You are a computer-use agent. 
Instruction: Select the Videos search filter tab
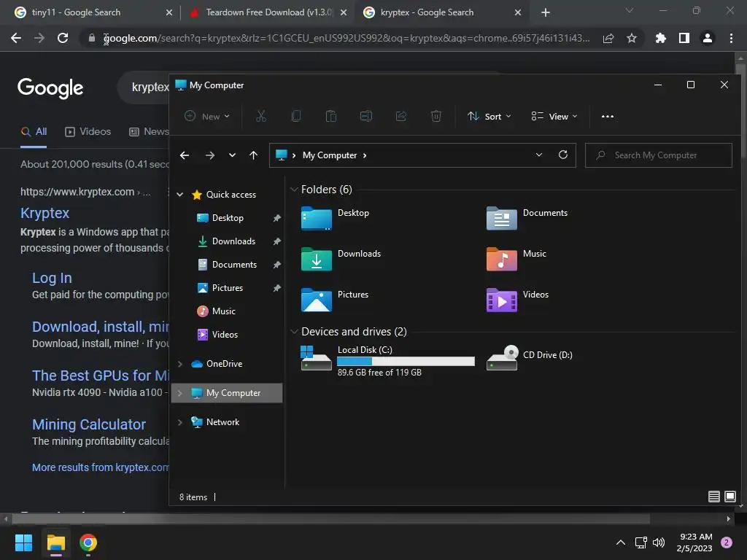pyautogui.click(x=88, y=131)
